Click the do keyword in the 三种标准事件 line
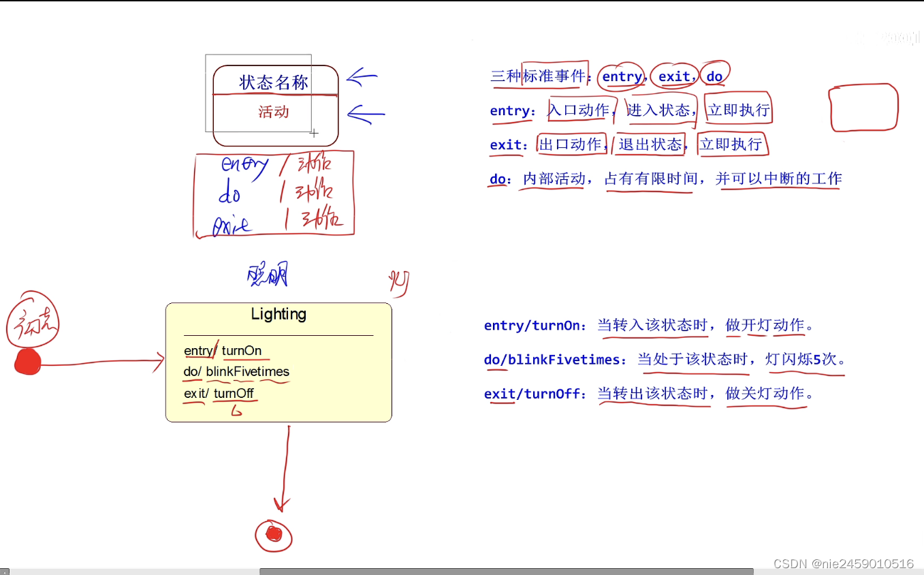 click(714, 77)
